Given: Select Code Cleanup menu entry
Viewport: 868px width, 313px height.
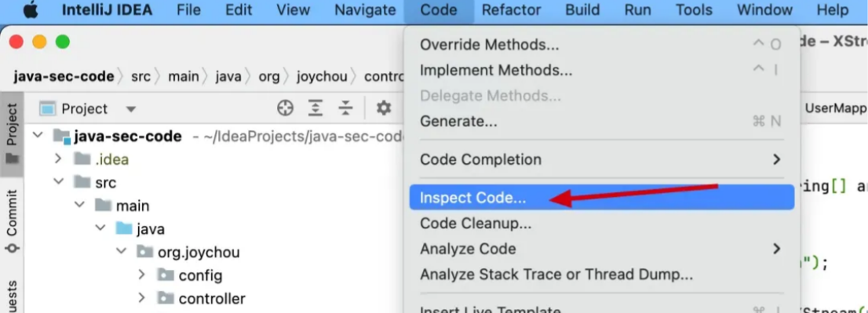Looking at the screenshot, I should click(x=602, y=224).
